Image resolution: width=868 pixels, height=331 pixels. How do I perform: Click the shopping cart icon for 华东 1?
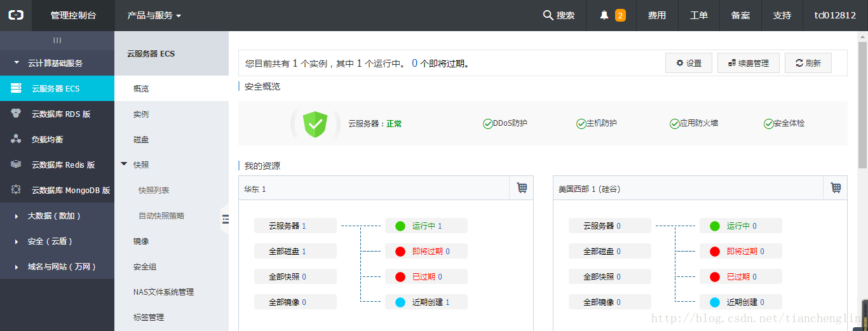[522, 188]
